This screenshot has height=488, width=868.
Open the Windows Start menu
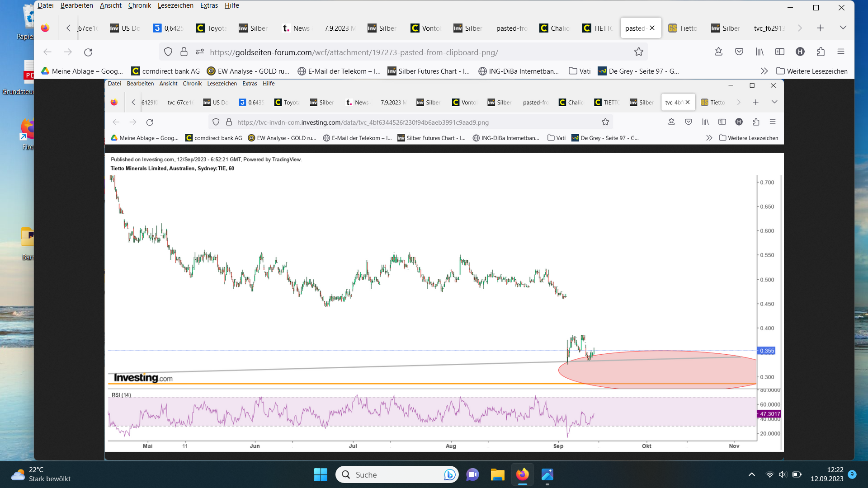tap(321, 474)
